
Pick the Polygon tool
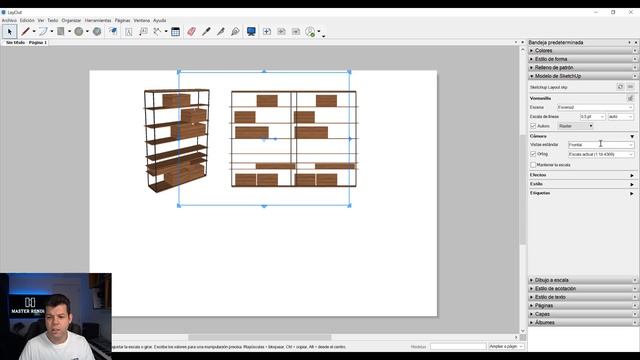pos(97,31)
